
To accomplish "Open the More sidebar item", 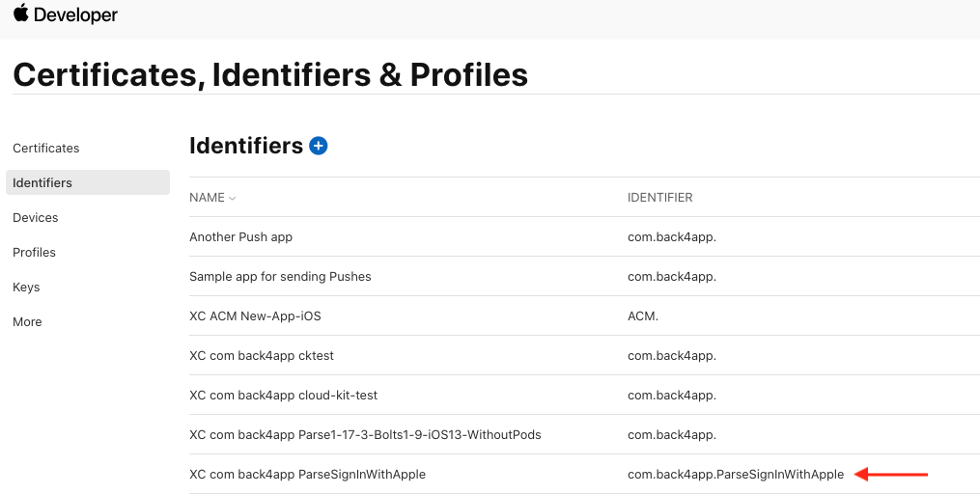I will (x=27, y=321).
